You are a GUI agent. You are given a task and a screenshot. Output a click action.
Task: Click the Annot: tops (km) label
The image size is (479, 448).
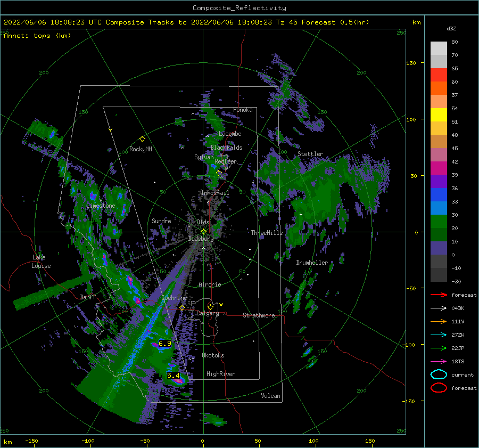tap(37, 36)
